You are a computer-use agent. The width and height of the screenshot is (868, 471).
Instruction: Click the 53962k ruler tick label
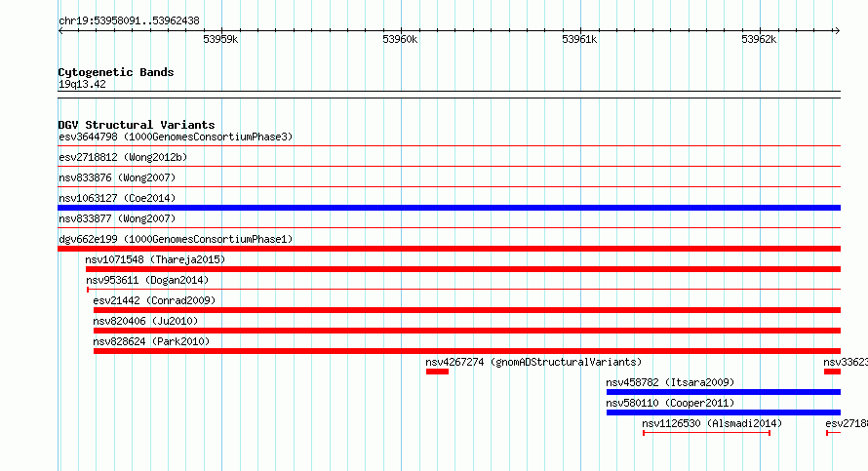pos(759,39)
